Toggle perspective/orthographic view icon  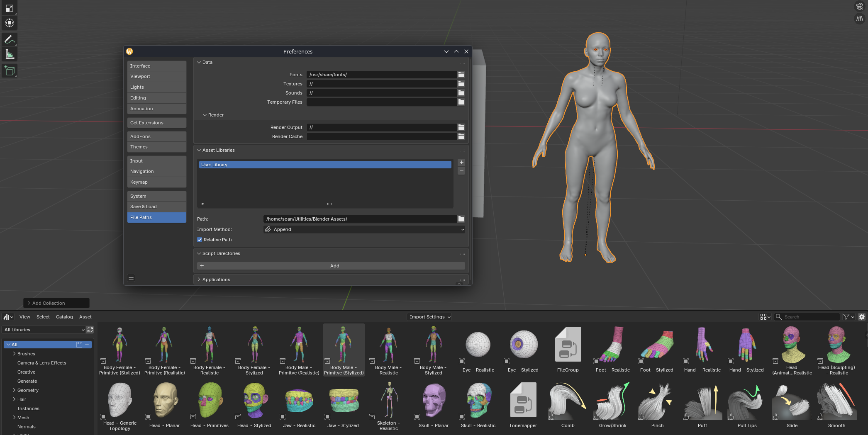(860, 19)
